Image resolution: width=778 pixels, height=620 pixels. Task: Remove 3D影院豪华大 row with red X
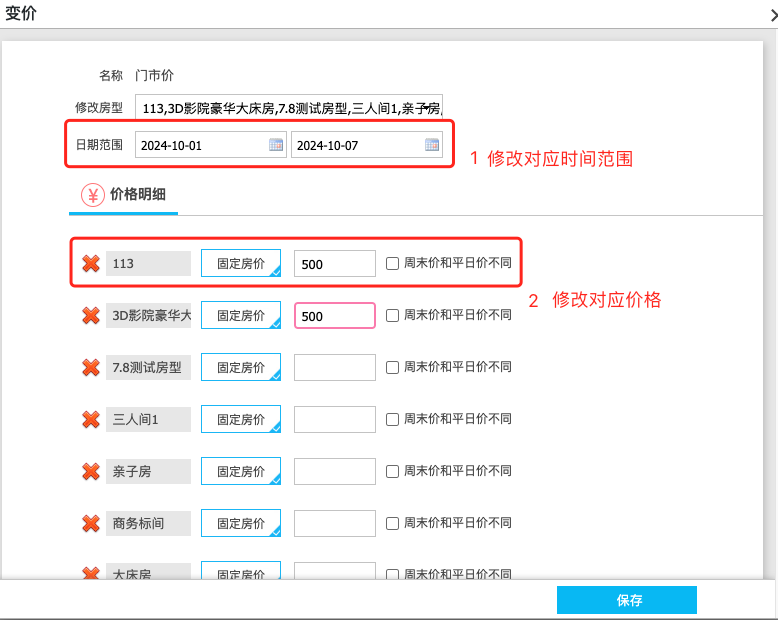[x=91, y=315]
